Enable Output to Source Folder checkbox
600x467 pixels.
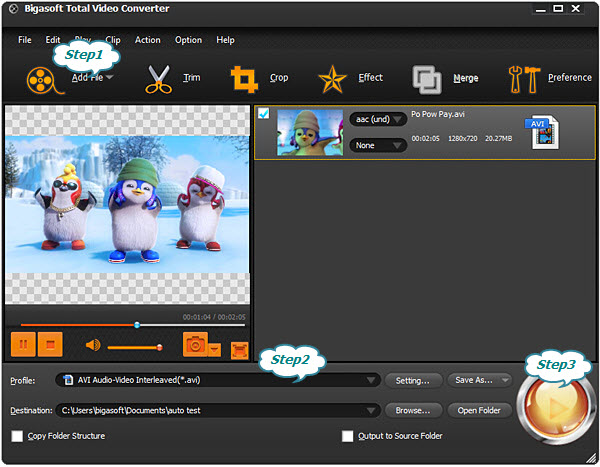click(x=347, y=436)
